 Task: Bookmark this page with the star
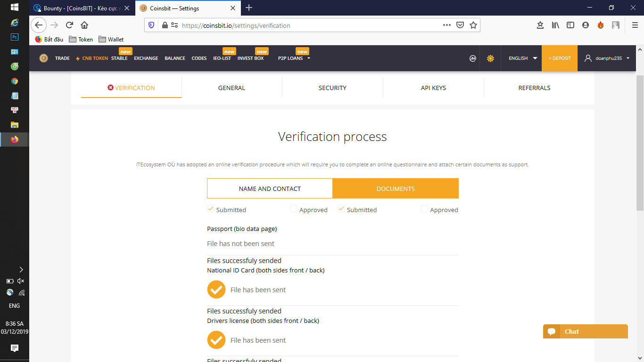pos(473,25)
